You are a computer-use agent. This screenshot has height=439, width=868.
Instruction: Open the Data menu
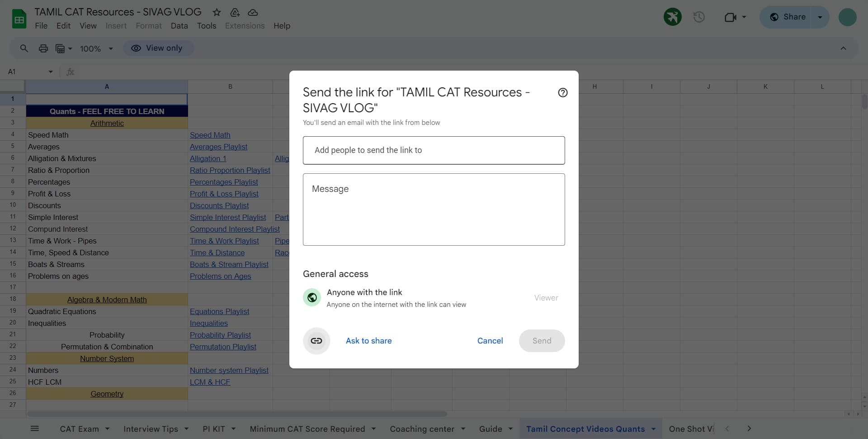click(179, 26)
